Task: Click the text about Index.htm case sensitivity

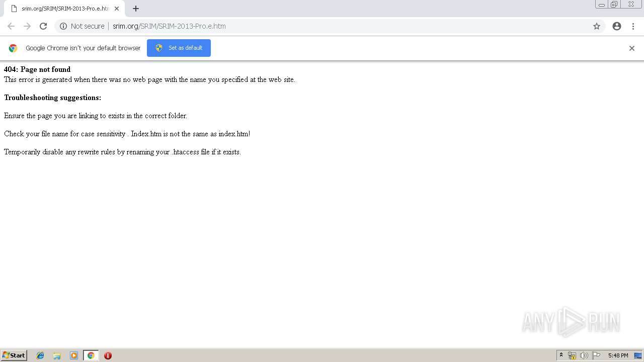Action: pos(127,134)
